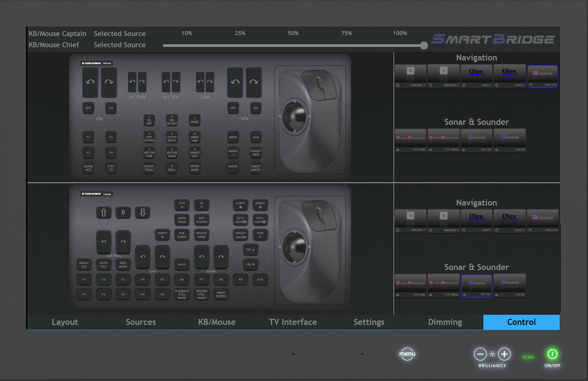The image size is (588, 381).
Task: Click the upper trackball control
Action: point(294,116)
